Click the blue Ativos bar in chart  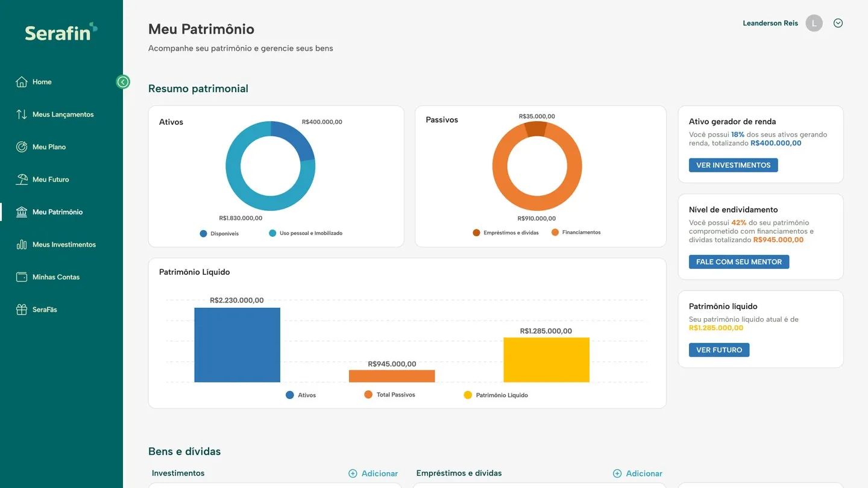[237, 345]
